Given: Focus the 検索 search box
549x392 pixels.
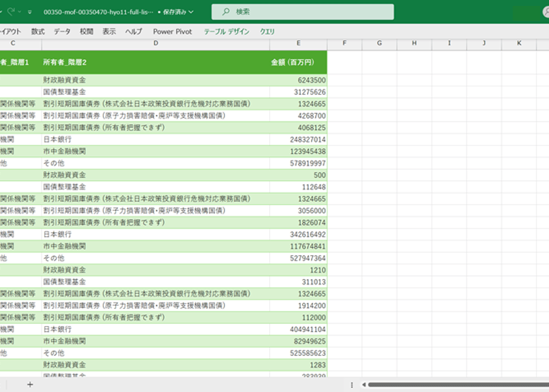Looking at the screenshot, I should pyautogui.click(x=302, y=12).
